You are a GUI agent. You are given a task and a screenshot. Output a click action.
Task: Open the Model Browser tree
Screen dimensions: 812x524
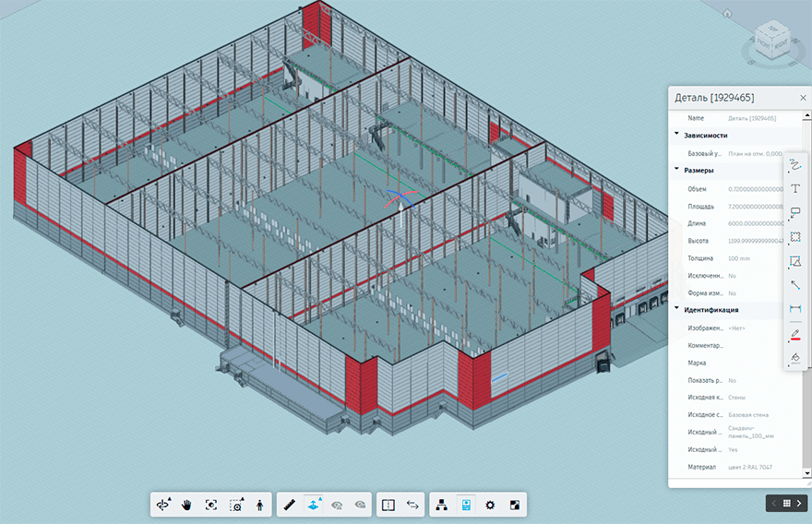442,505
